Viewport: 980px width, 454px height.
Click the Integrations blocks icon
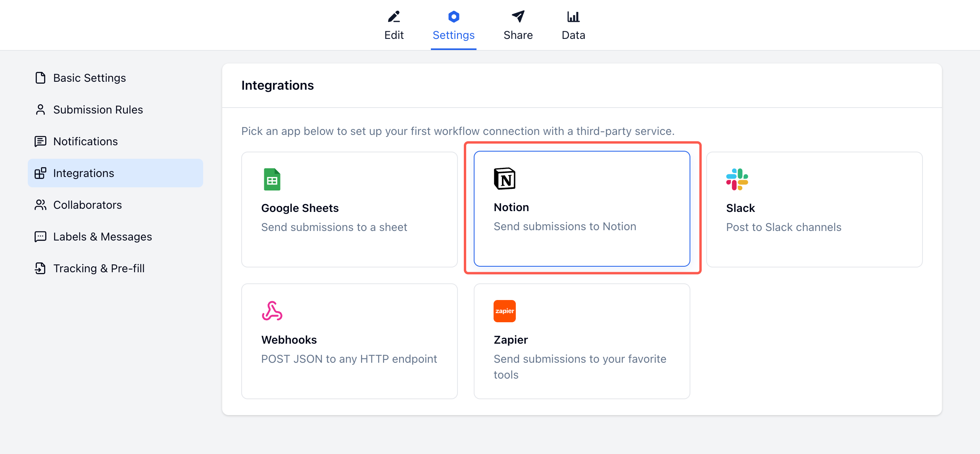tap(40, 173)
